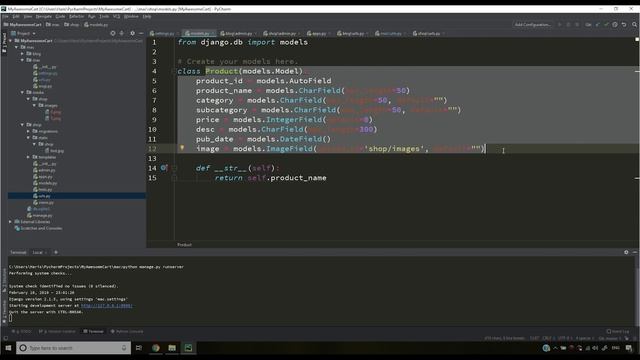The image size is (640, 360).
Task: Click the MyAwesomeCart navigation bar breadcrumb
Action: (22, 24)
